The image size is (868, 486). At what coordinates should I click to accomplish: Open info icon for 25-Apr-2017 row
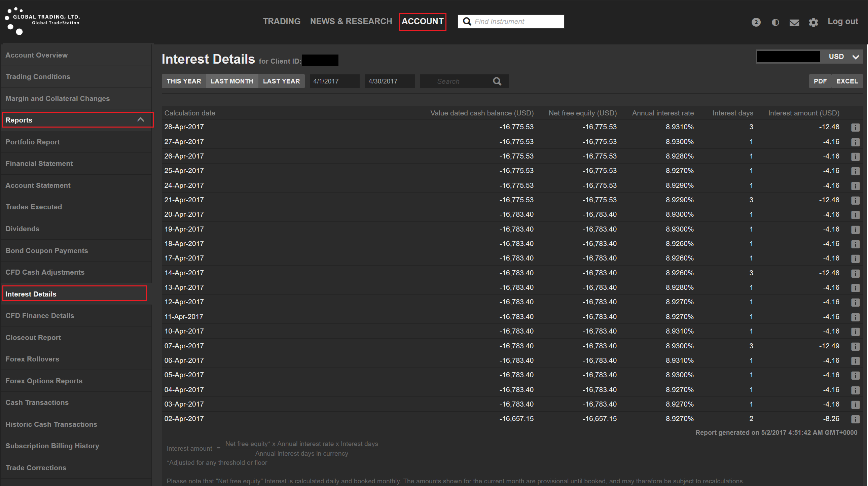(x=855, y=171)
